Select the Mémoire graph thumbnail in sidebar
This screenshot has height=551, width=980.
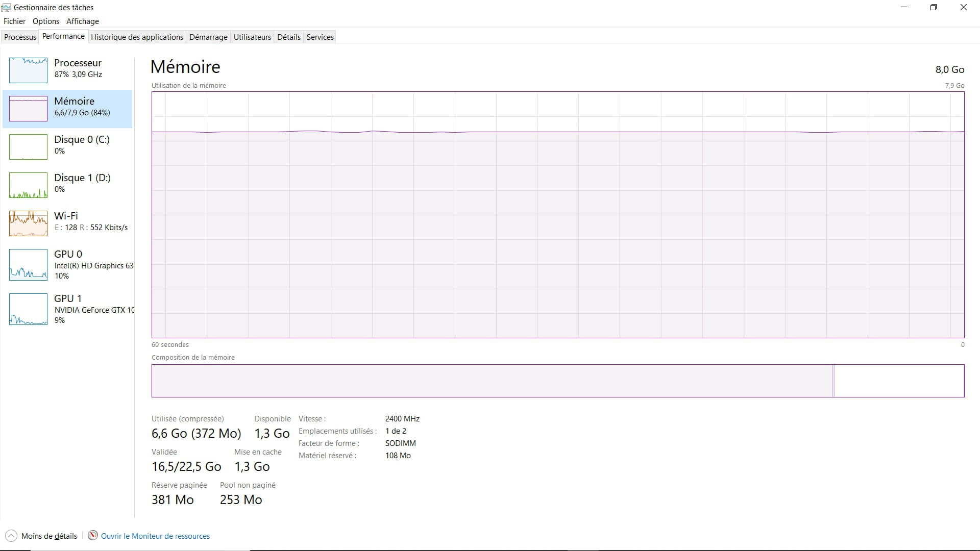click(28, 108)
